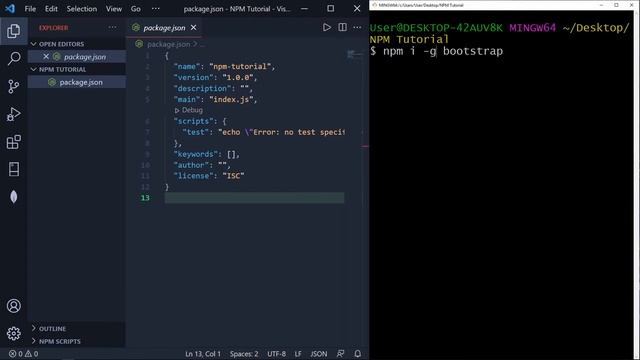Expand the Outline section
This screenshot has width=640, height=360.
[34, 328]
